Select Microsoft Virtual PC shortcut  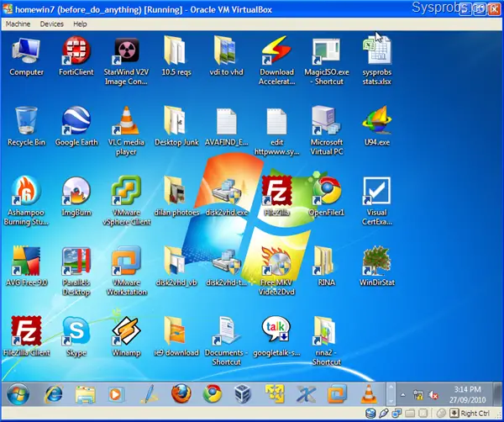point(327,131)
